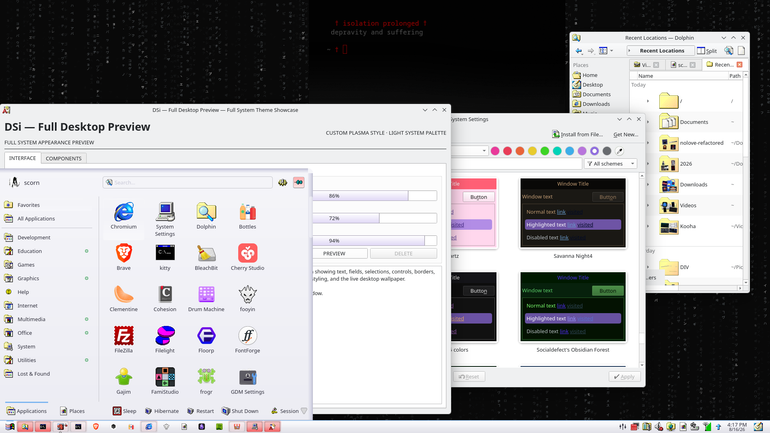This screenshot has width=770, height=433.
Task: Open GDM Settings icon
Action: click(x=248, y=381)
